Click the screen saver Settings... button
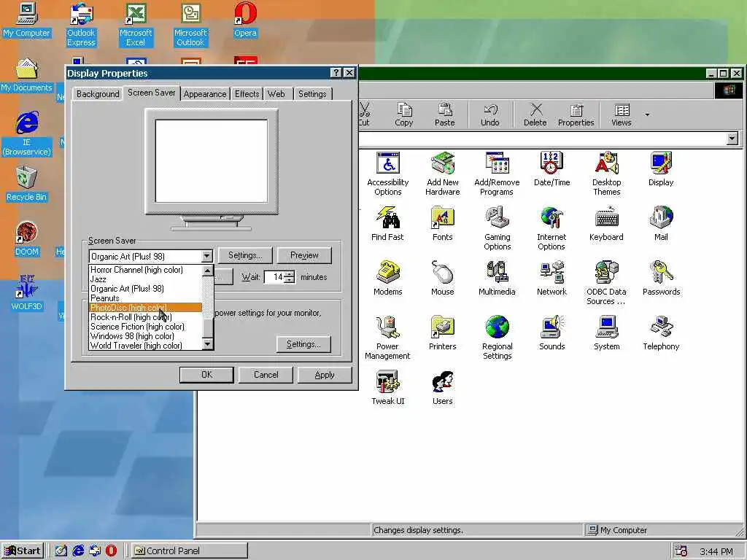The image size is (747, 560). click(245, 255)
